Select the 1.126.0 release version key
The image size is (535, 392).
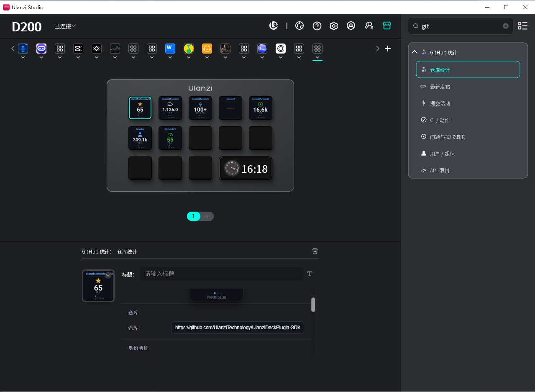(x=170, y=108)
